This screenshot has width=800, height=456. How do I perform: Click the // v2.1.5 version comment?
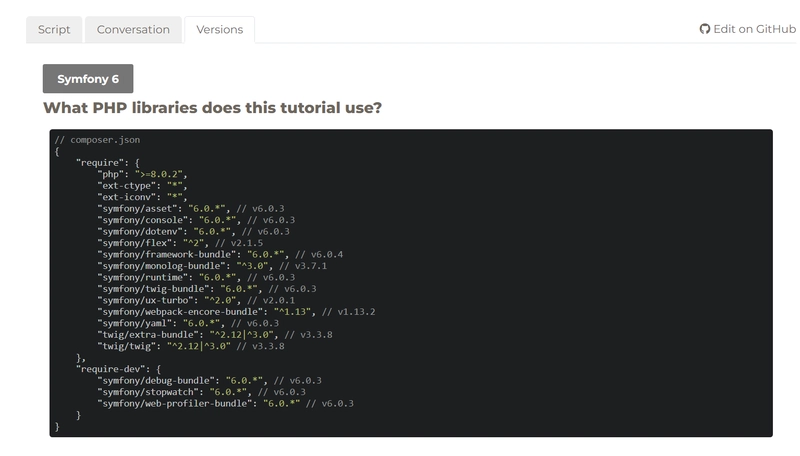click(x=239, y=243)
